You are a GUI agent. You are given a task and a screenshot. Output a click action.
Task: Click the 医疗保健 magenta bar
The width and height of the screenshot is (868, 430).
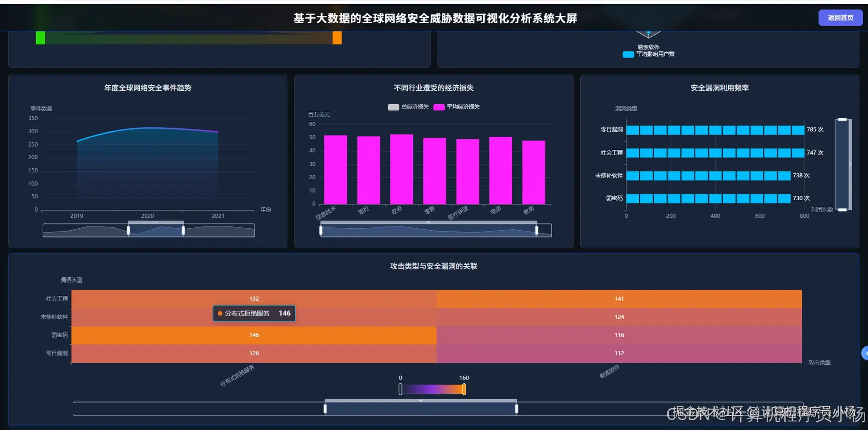click(x=468, y=172)
